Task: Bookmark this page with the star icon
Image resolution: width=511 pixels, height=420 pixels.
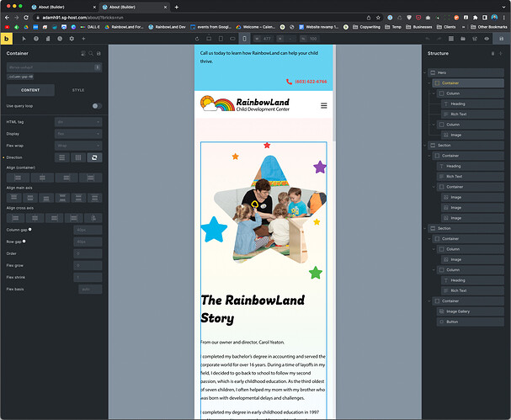Action: point(378,18)
